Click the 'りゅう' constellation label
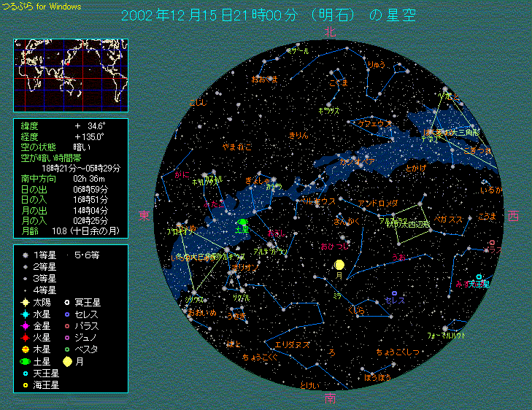Image resolution: width=532 pixels, height=410 pixels. [377, 65]
